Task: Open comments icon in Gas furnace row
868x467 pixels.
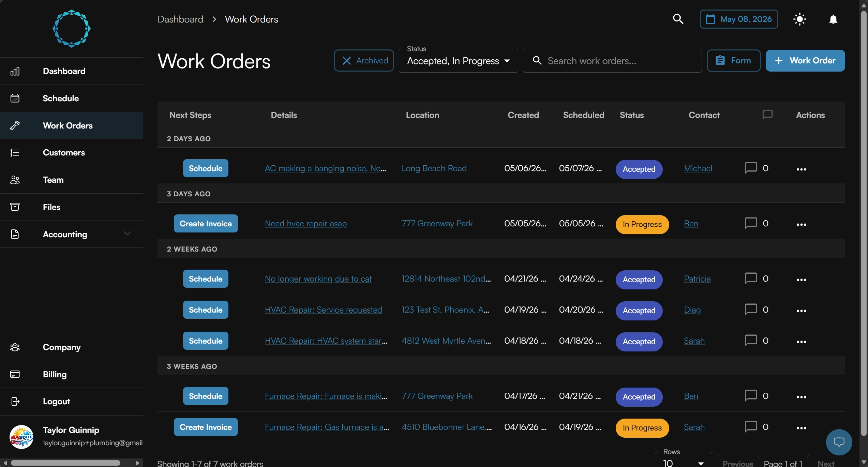Action: click(x=751, y=427)
